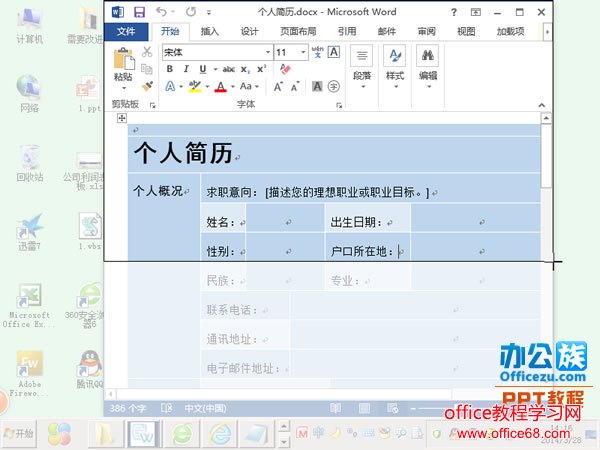Open the 字体 font dialog launcher

point(339,105)
